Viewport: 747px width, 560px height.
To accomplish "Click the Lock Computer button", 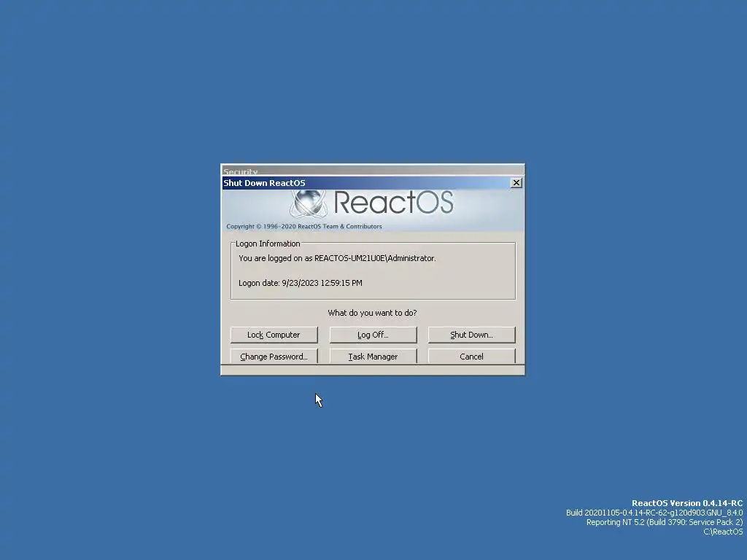I will pos(274,335).
